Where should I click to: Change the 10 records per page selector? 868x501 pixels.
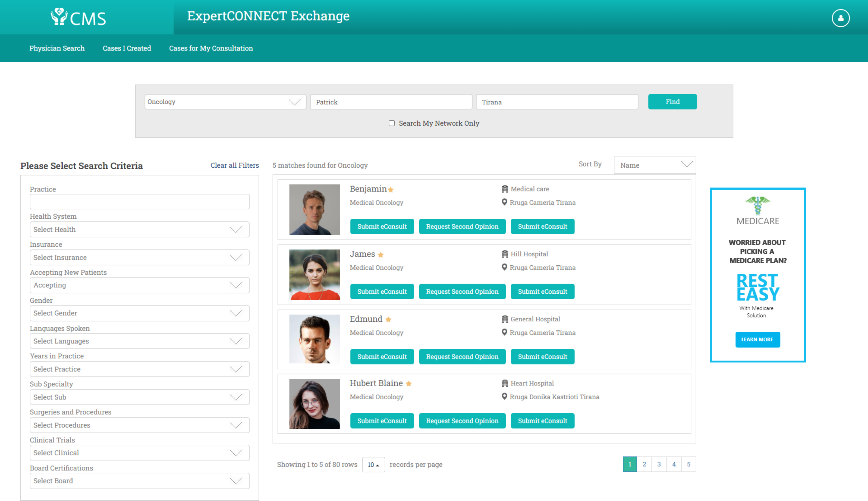click(373, 464)
